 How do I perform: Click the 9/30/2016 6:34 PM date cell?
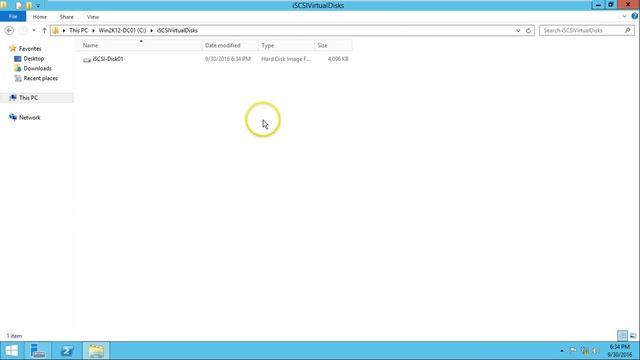[228, 59]
